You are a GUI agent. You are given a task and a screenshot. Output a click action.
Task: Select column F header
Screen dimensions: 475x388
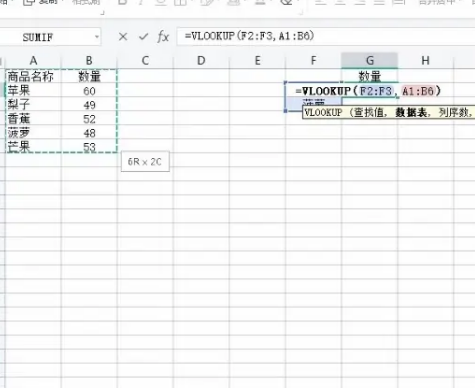[313, 61]
